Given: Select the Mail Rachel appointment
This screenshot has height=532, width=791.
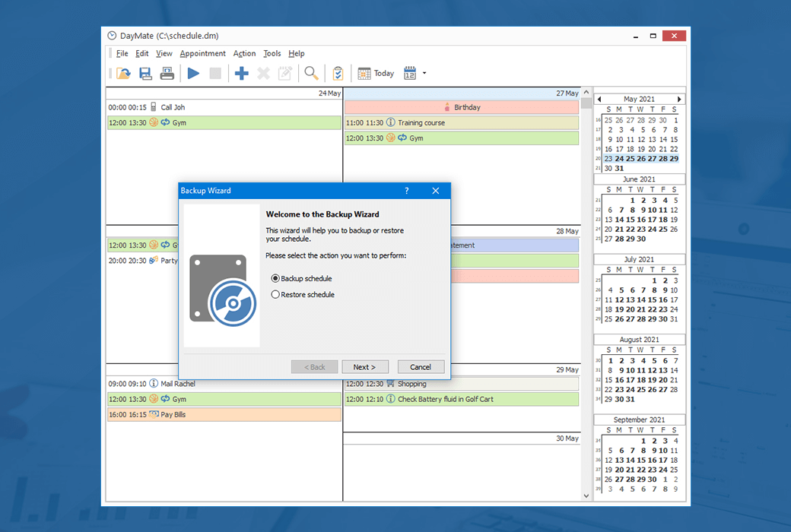Looking at the screenshot, I should tap(224, 384).
